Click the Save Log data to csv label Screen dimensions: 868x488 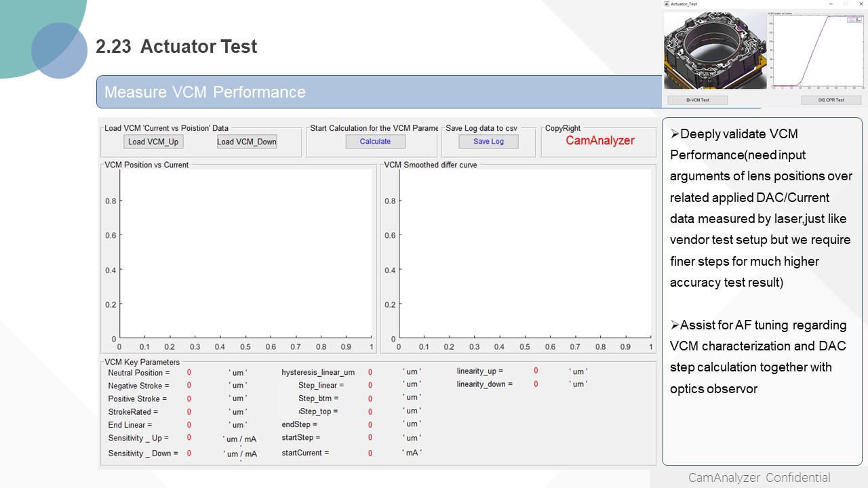(481, 127)
